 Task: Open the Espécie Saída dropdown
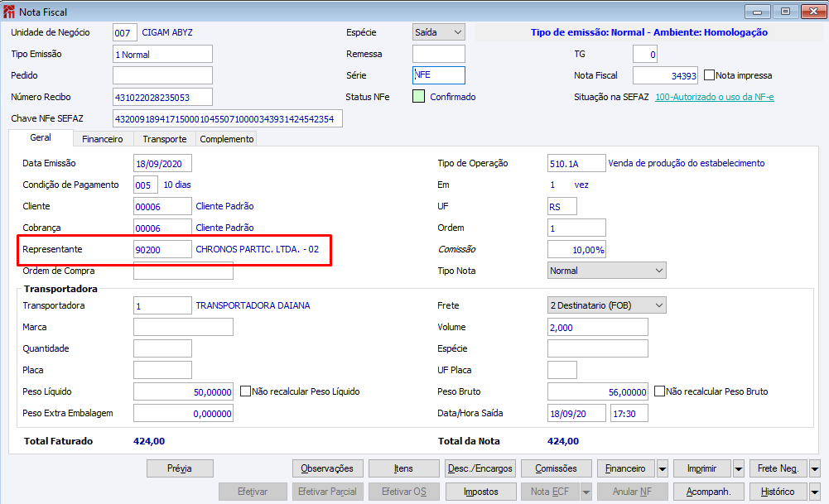(438, 32)
